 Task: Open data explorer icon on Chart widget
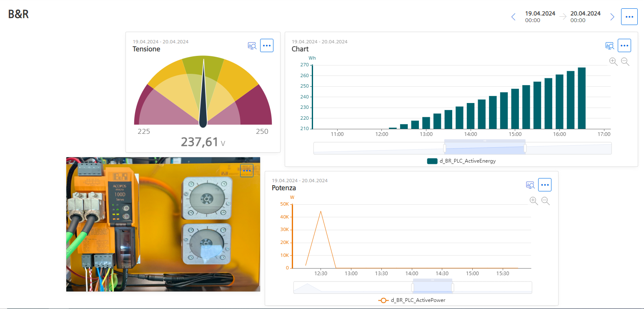click(x=609, y=45)
